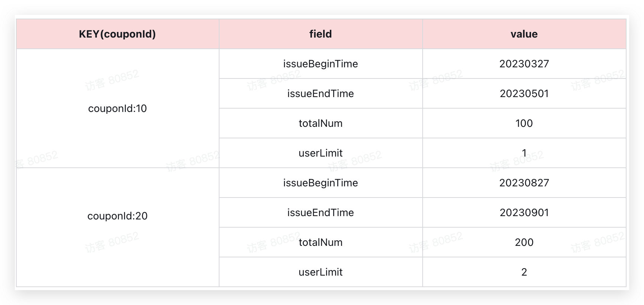Select the value 20230827

point(524,183)
